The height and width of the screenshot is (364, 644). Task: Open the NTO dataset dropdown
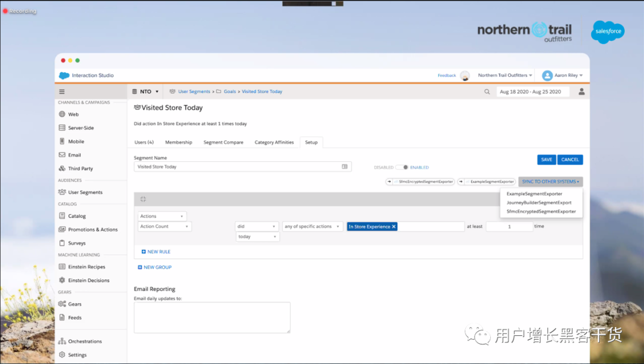pyautogui.click(x=145, y=92)
